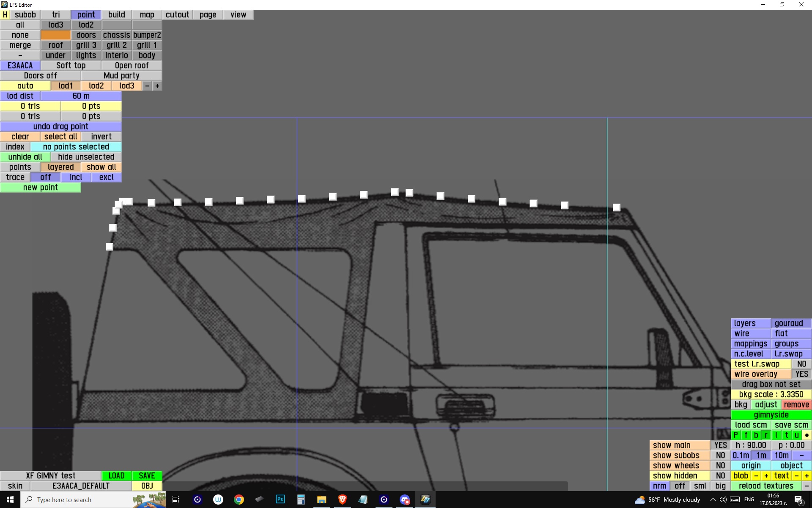Click the lod dist 60 m field
812x508 pixels.
[81, 96]
